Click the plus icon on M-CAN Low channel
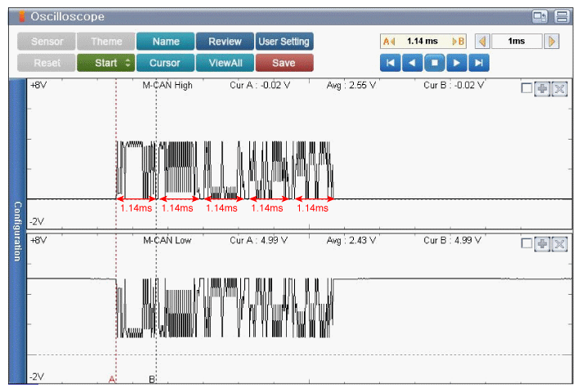Image resolution: width=581 pixels, height=392 pixels. (542, 244)
